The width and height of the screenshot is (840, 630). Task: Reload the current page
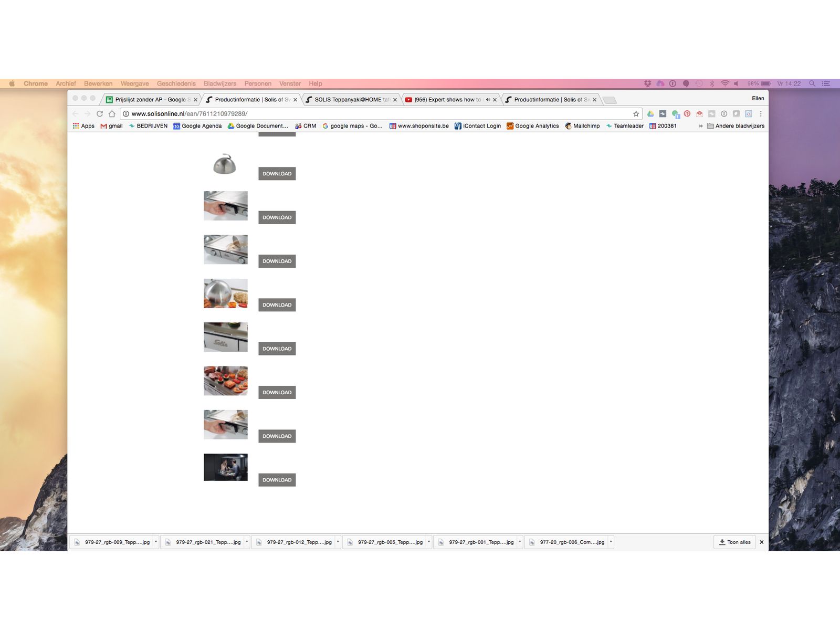click(99, 114)
